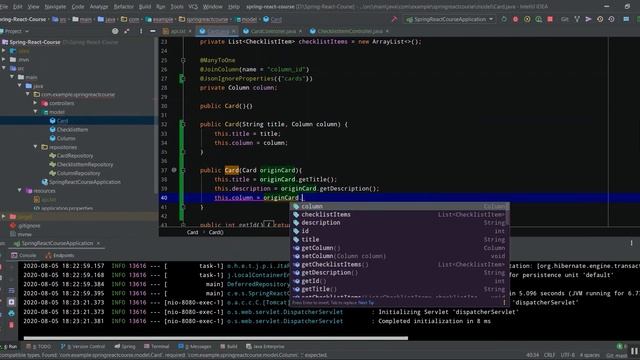Switch to the Card.java editor tab
640x360 pixels.
pos(218,31)
